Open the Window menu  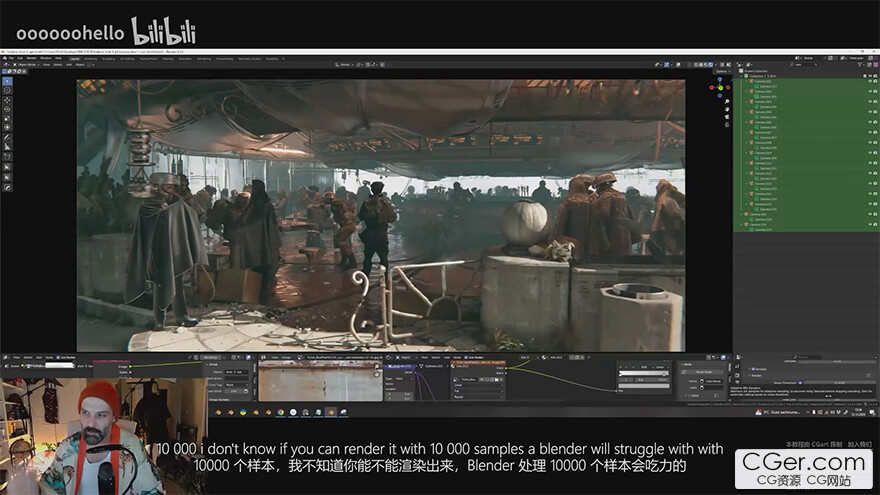coord(46,58)
